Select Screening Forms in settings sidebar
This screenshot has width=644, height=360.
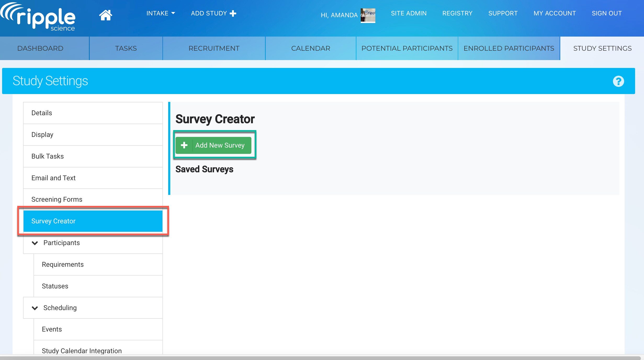point(57,199)
